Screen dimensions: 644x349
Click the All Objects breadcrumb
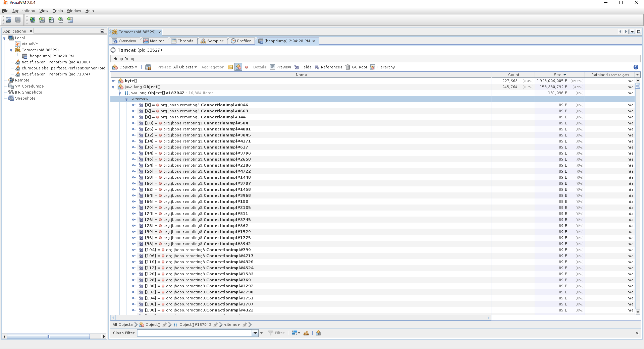[x=122, y=325]
